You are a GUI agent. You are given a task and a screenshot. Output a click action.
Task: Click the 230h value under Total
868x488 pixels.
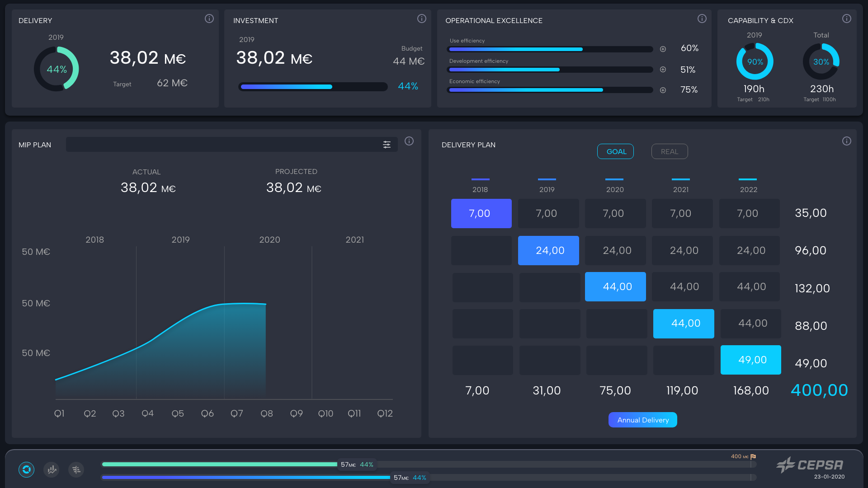pyautogui.click(x=822, y=89)
